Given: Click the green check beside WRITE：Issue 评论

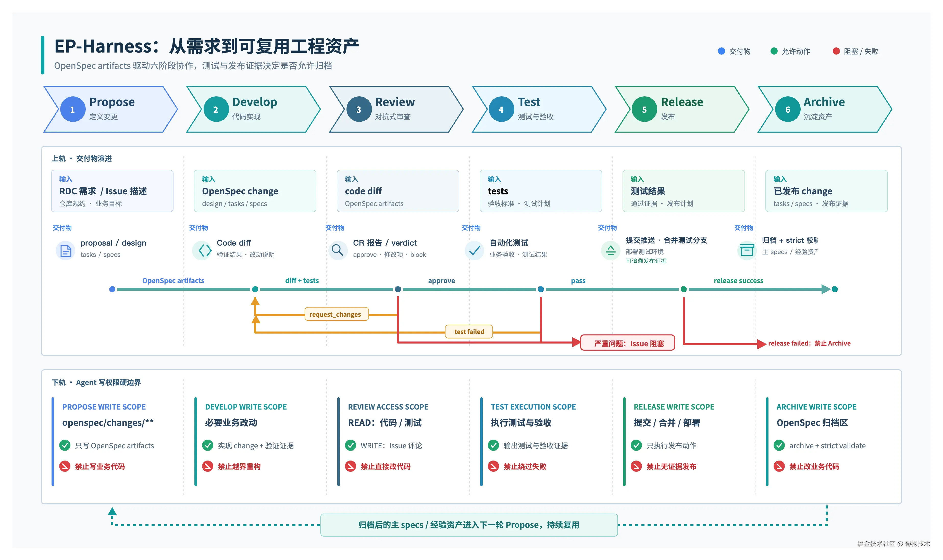Looking at the screenshot, I should point(351,446).
